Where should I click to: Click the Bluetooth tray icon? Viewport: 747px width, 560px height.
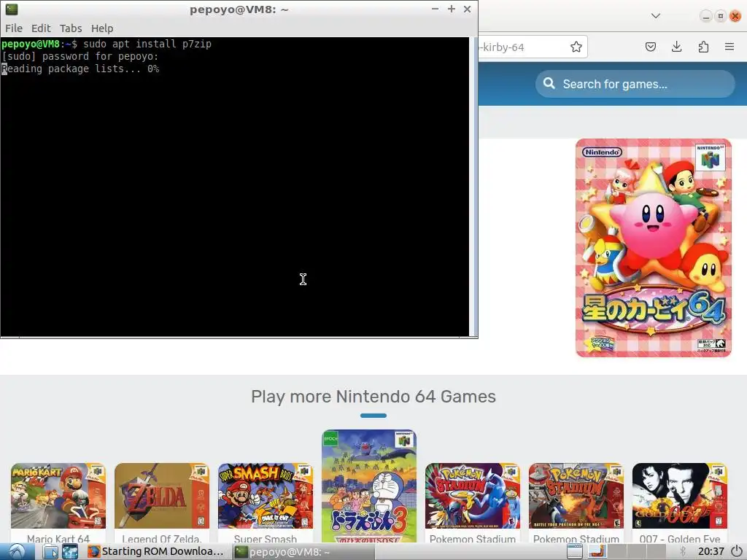pyautogui.click(x=682, y=551)
